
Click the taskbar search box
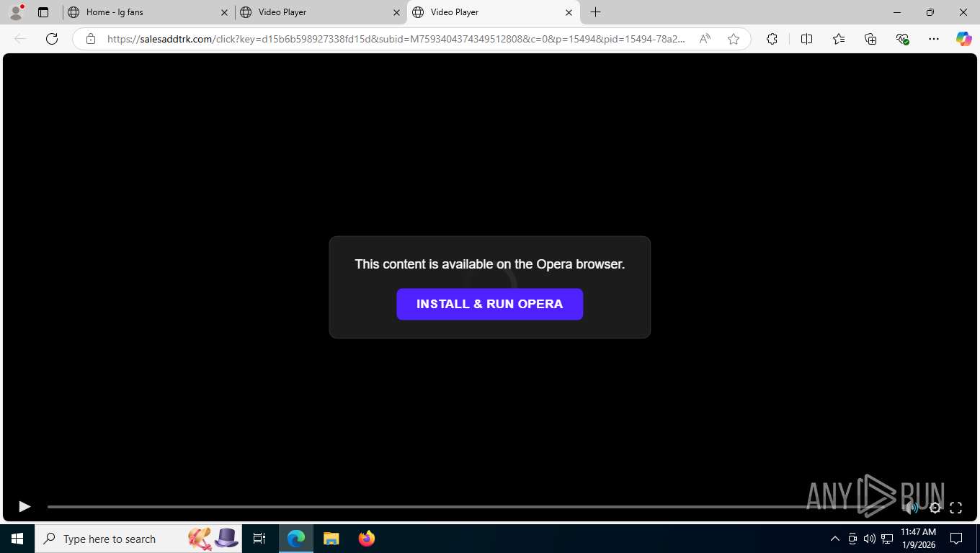(139, 539)
